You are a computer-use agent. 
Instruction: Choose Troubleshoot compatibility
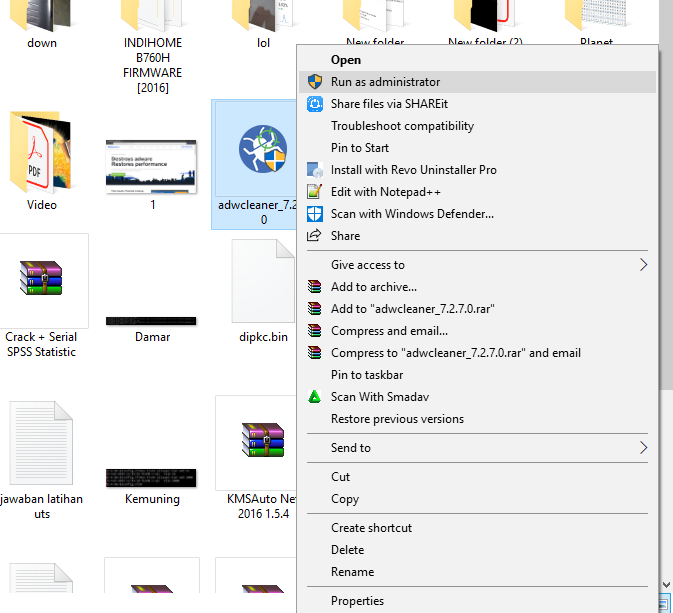477,126
